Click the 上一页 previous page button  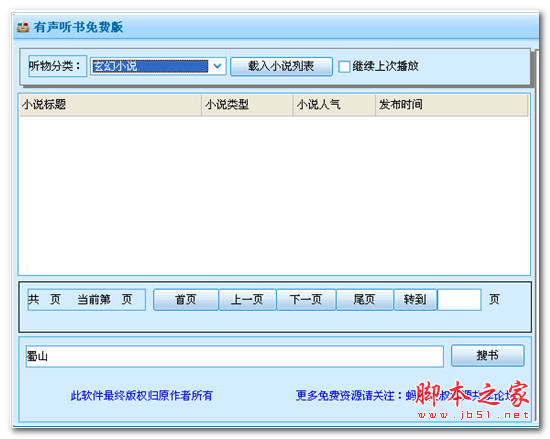tap(247, 300)
